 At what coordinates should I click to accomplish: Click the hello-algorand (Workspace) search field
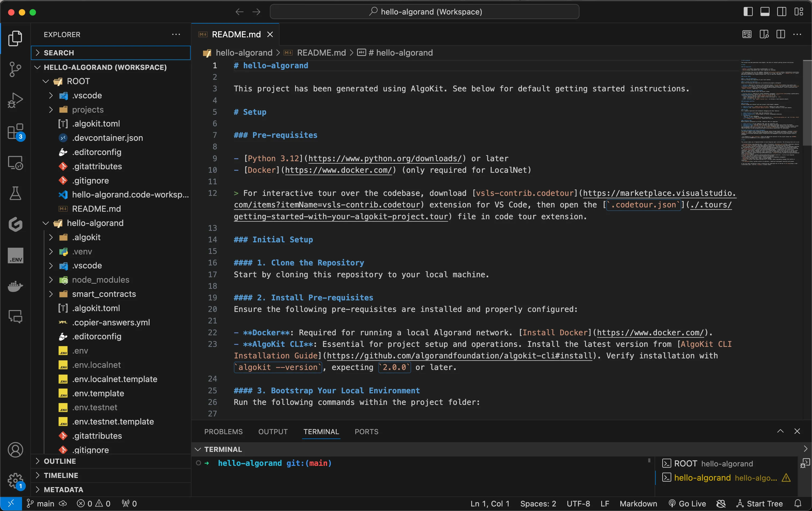coord(424,12)
